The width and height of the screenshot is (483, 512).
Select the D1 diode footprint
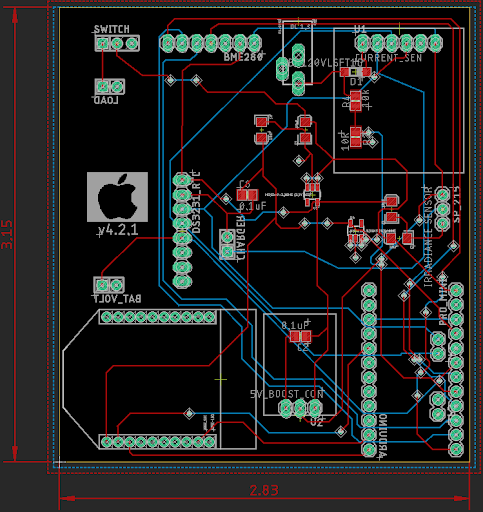[356, 72]
